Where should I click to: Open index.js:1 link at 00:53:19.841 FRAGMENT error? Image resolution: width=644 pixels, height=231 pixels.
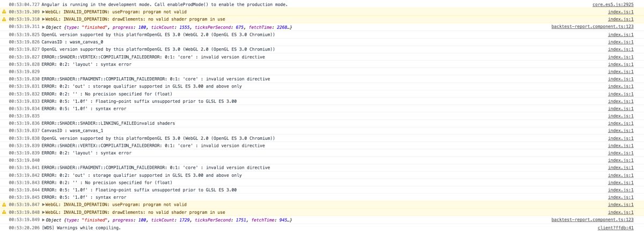click(x=621, y=168)
